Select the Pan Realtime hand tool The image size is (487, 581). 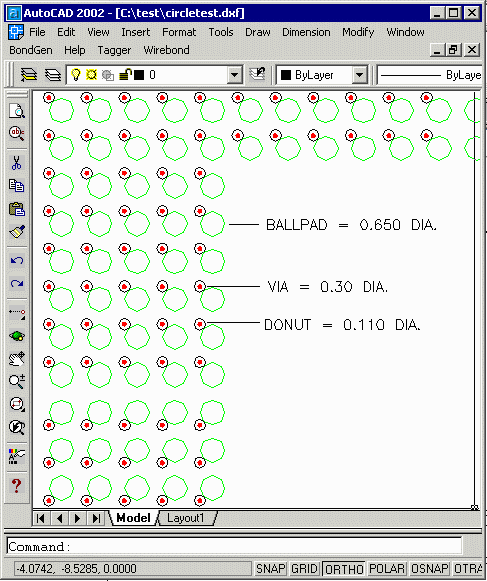point(17,359)
